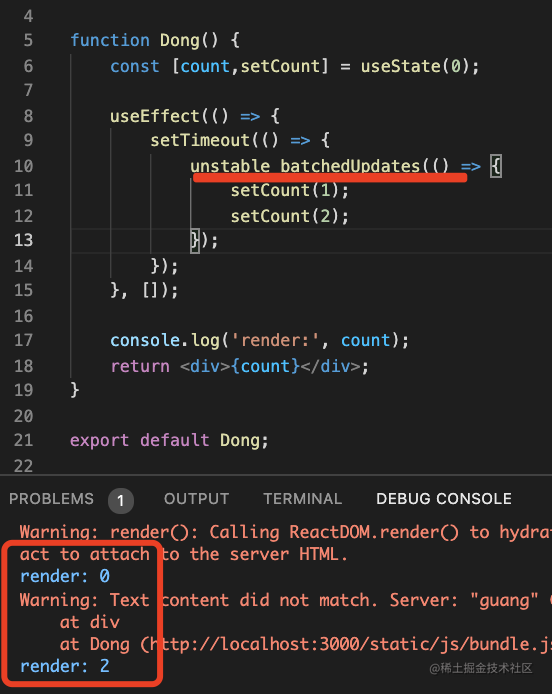Click the highlighted opening brace on line 10
552x694 pixels.
click(496, 166)
